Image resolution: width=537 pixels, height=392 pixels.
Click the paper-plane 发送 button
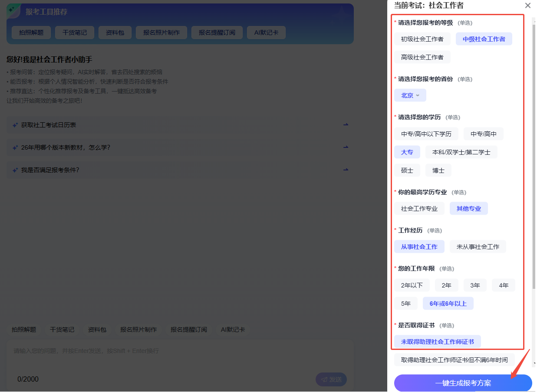coord(331,379)
